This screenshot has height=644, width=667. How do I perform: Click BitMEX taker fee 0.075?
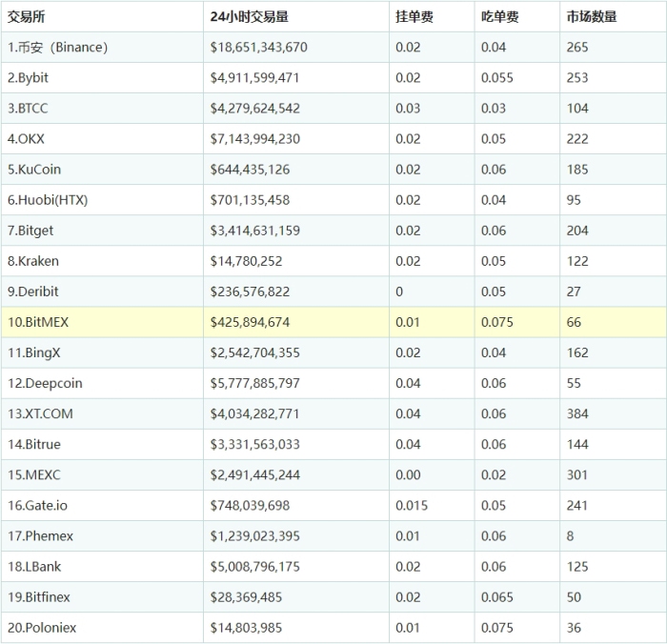pyautogui.click(x=496, y=322)
